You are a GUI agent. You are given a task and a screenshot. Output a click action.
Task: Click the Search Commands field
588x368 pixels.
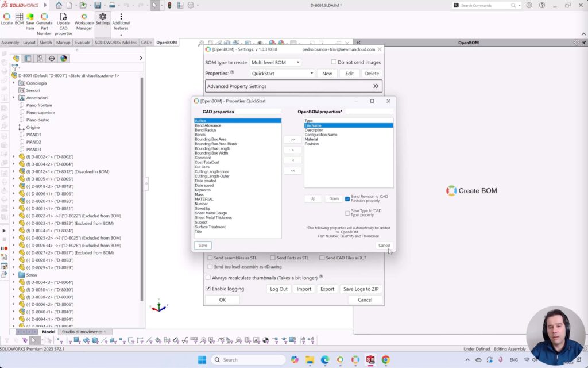point(486,5)
